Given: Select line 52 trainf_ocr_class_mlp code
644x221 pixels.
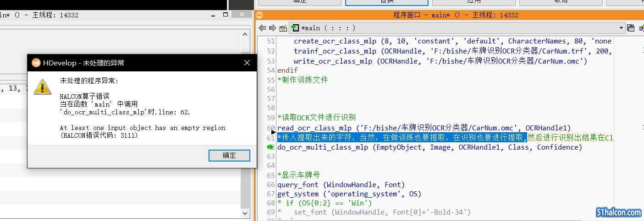Looking at the screenshot, I should point(453,51).
